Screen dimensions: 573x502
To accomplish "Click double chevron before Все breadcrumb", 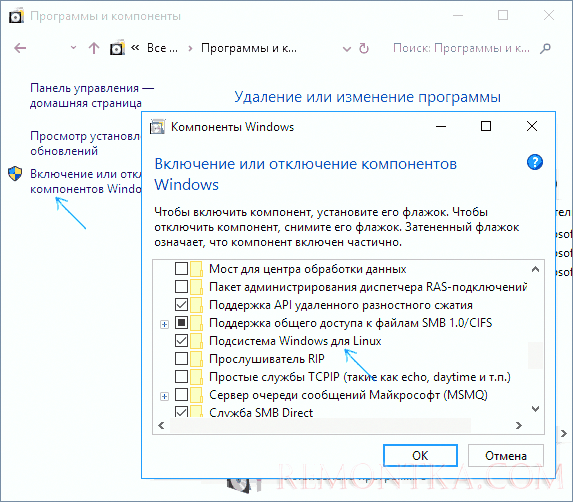I will pos(135,47).
